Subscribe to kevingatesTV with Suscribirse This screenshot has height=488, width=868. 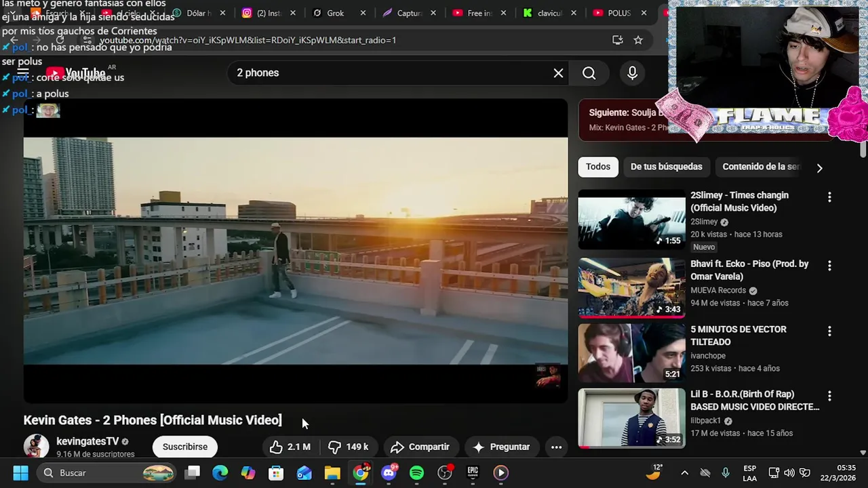[x=185, y=447]
